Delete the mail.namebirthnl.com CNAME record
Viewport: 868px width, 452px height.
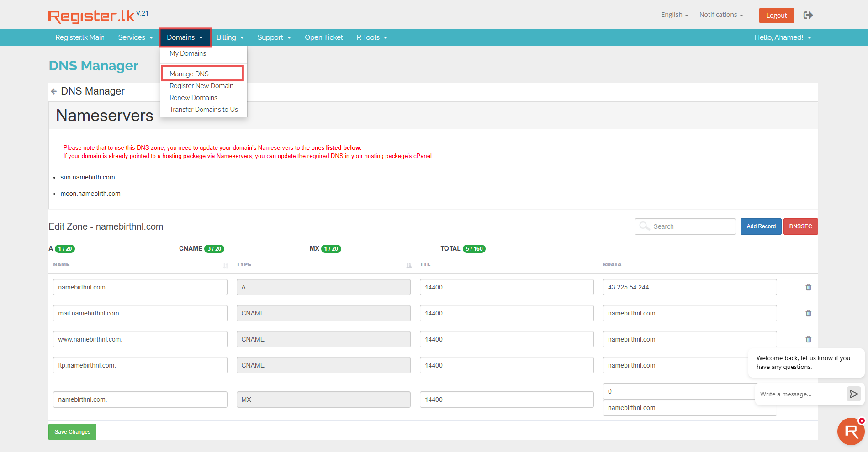(808, 313)
